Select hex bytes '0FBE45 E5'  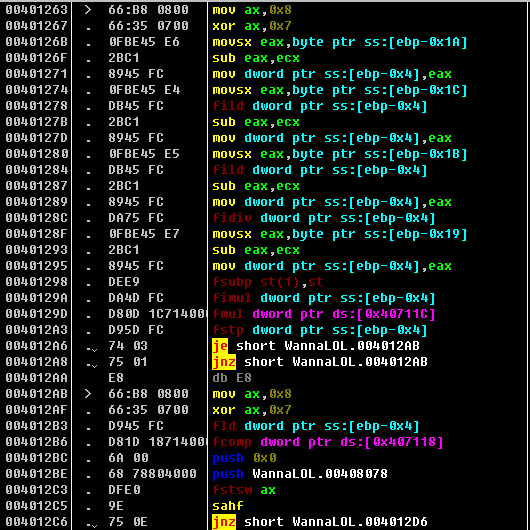pos(144,154)
